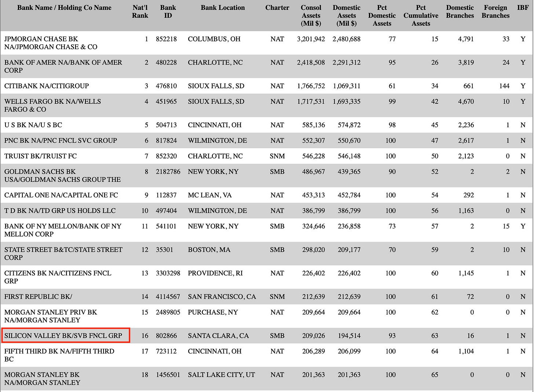The width and height of the screenshot is (534, 392).
Task: Click bank ID "802866" for Silicon Valley Bank
Action: (x=166, y=336)
